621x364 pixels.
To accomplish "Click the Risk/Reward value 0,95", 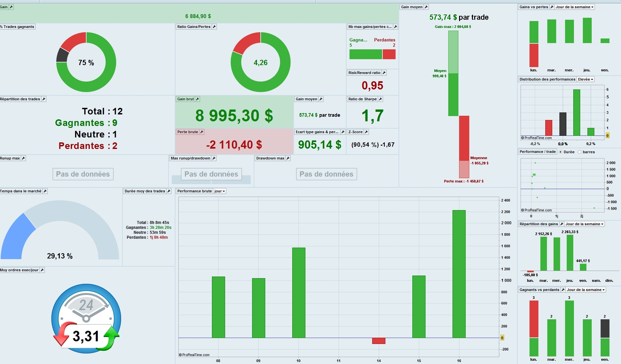I will [x=373, y=85].
